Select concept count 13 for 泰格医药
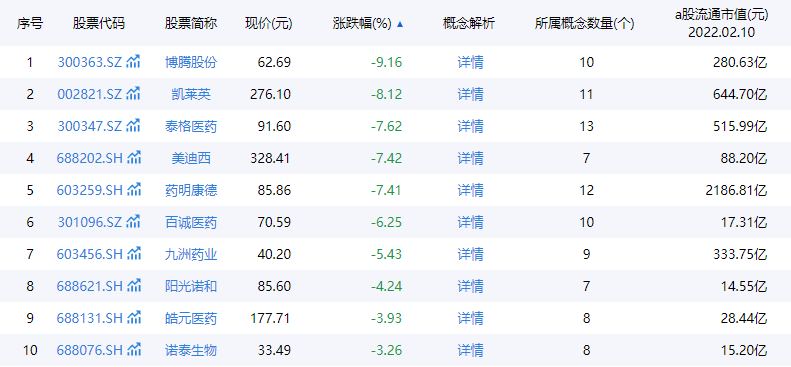791x367 pixels. tap(586, 126)
